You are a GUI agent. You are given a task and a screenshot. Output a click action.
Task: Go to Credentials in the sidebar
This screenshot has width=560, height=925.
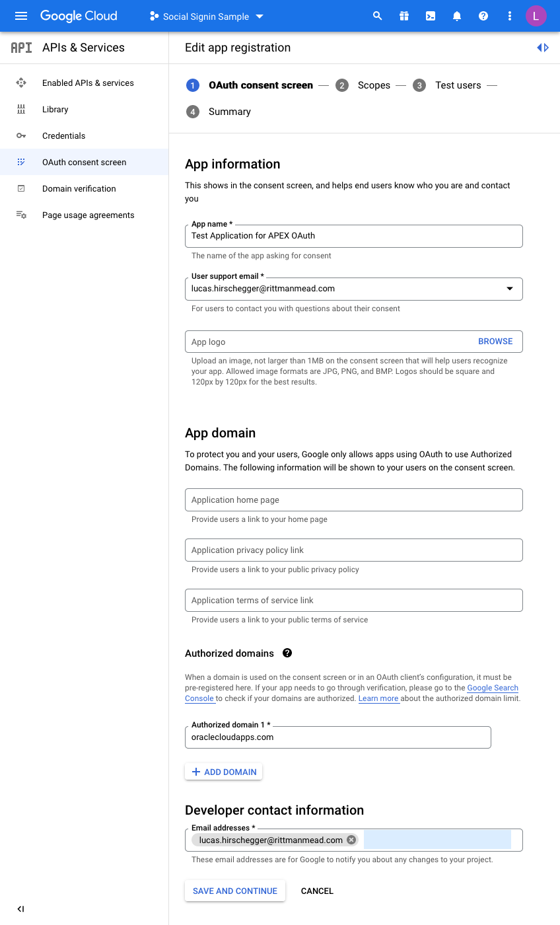(x=63, y=135)
